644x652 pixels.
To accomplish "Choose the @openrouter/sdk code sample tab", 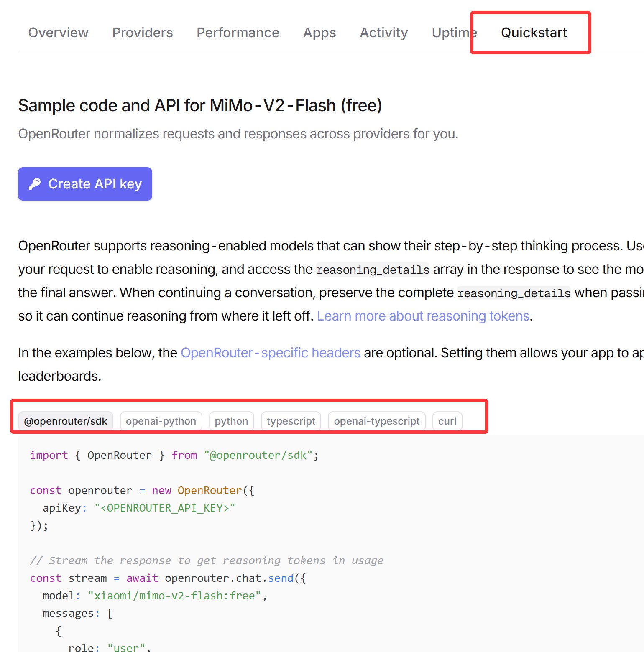I will (x=66, y=421).
